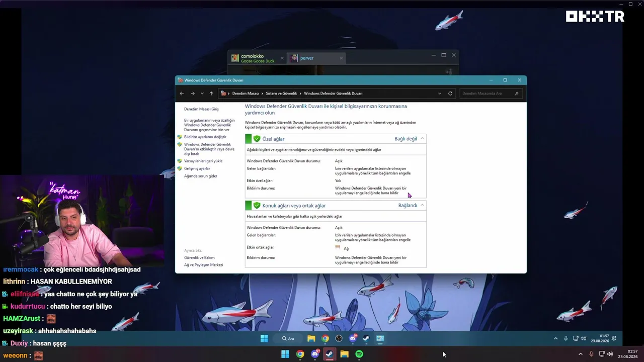Switch to the comolokko chat tab
This screenshot has height=362, width=644.
coord(258,58)
